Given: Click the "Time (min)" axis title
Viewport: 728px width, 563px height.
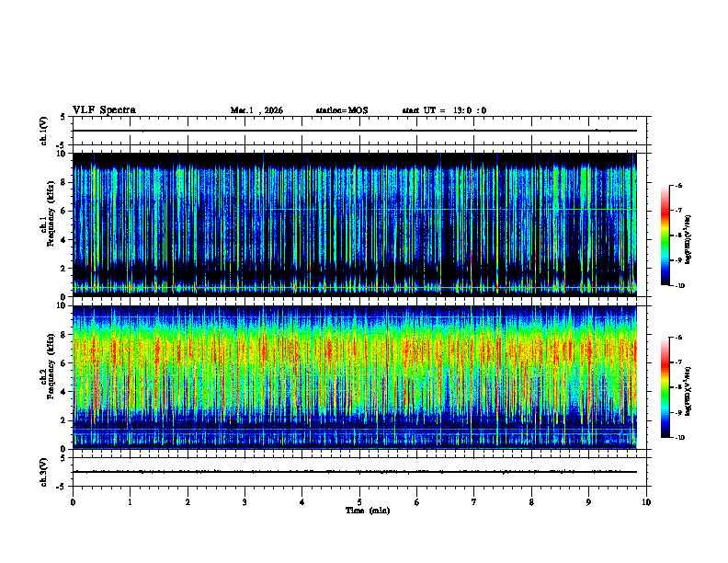Looking at the screenshot, I should click(x=368, y=511).
